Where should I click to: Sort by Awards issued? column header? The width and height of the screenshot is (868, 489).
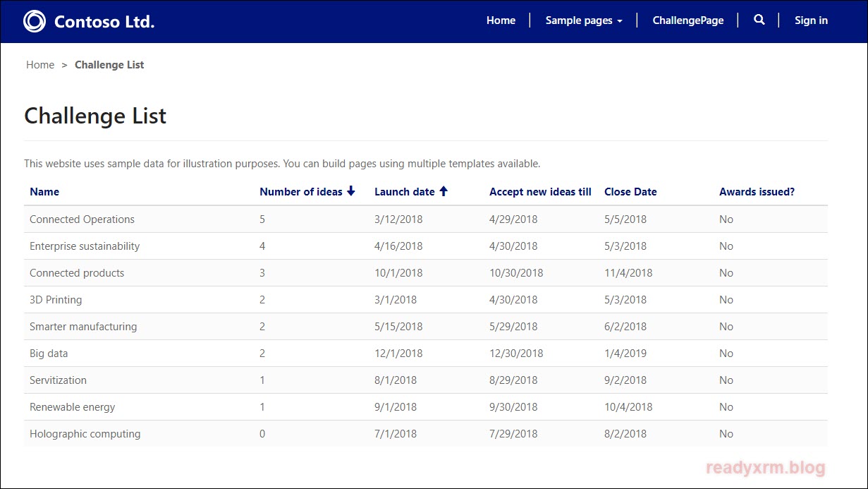(x=757, y=192)
